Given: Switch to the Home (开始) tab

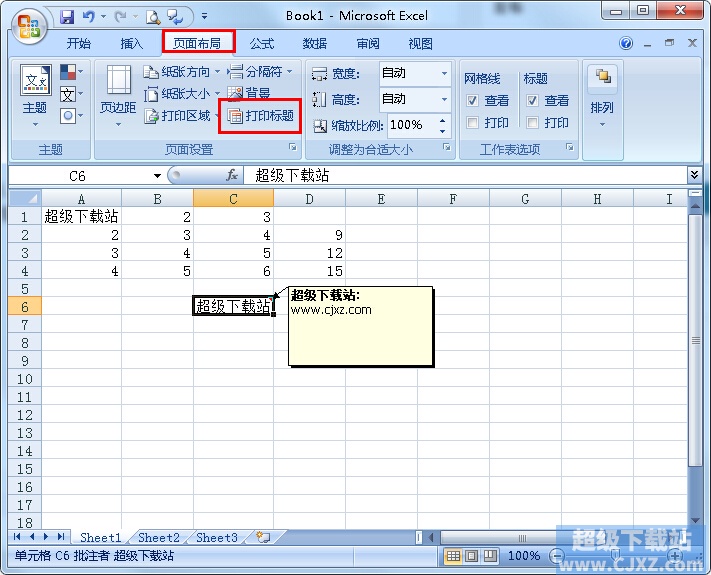Looking at the screenshot, I should (78, 44).
